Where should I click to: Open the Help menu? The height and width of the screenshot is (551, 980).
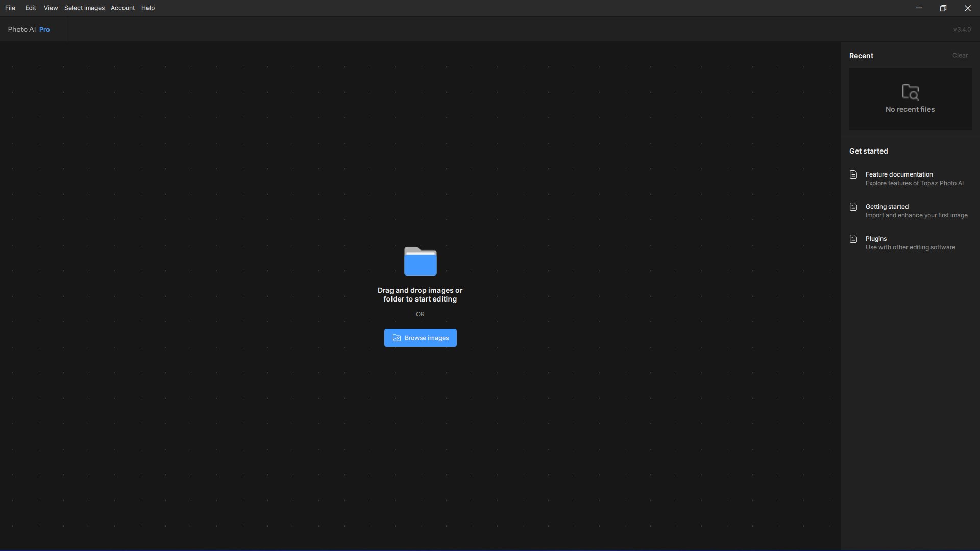(x=148, y=8)
